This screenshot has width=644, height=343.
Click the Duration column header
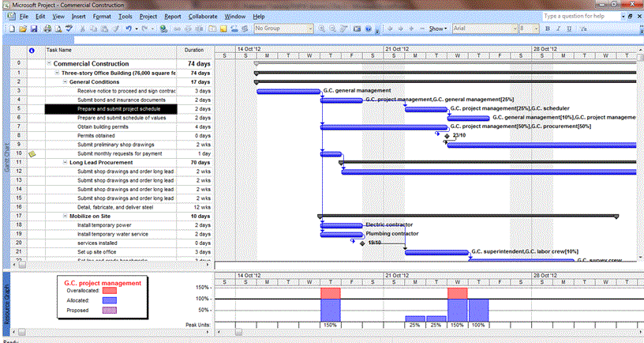click(x=195, y=52)
